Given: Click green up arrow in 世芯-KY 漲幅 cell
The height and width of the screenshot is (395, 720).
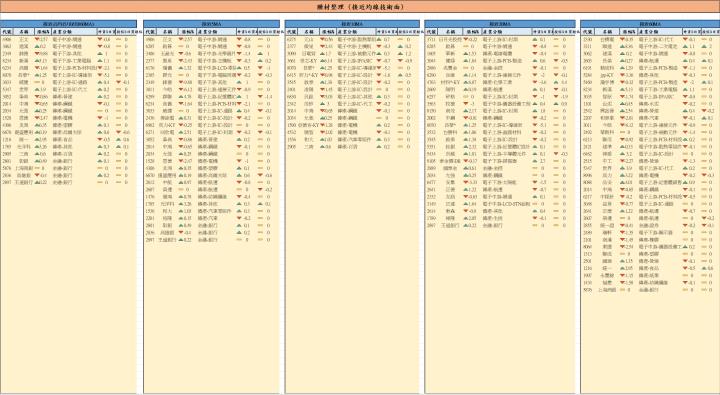Looking at the screenshot, I should pyautogui.click(x=323, y=61).
